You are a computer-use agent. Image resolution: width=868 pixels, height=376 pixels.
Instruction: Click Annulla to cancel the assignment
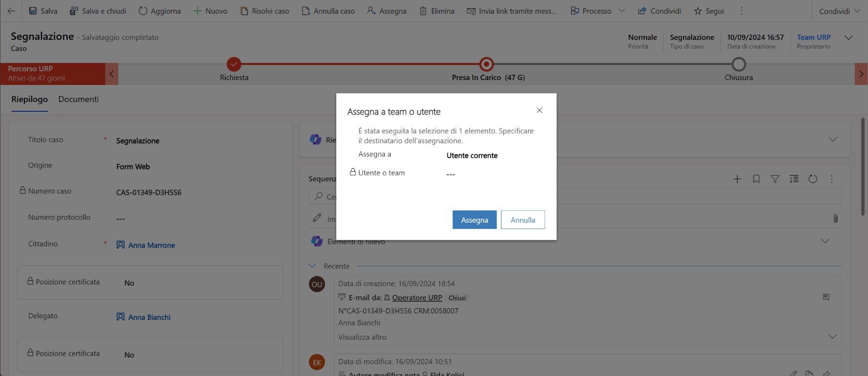pos(522,220)
